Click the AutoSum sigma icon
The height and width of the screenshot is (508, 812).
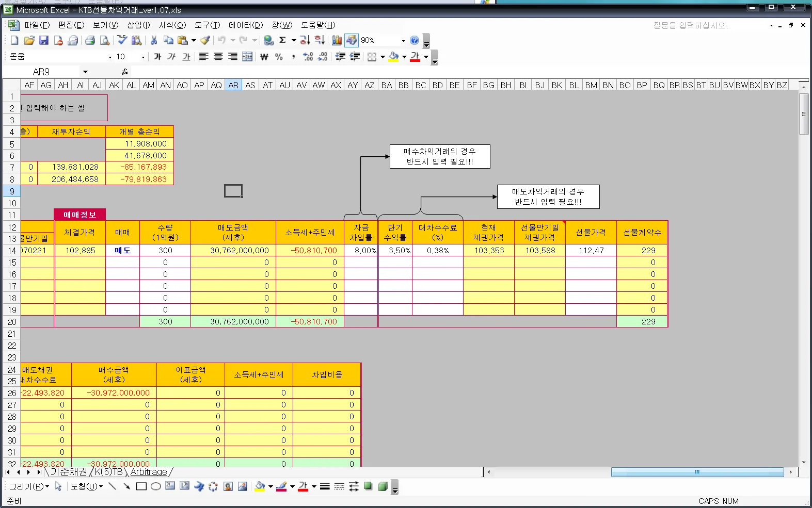[x=282, y=40]
